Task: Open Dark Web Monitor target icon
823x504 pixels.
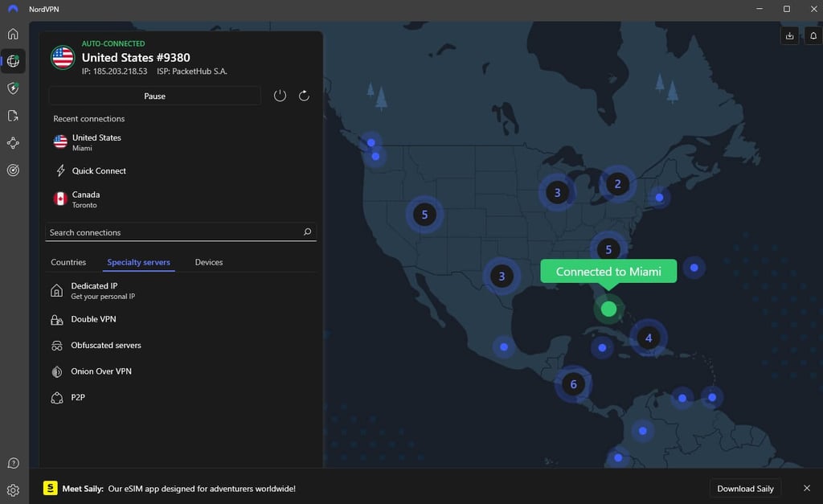Action: 13,170
